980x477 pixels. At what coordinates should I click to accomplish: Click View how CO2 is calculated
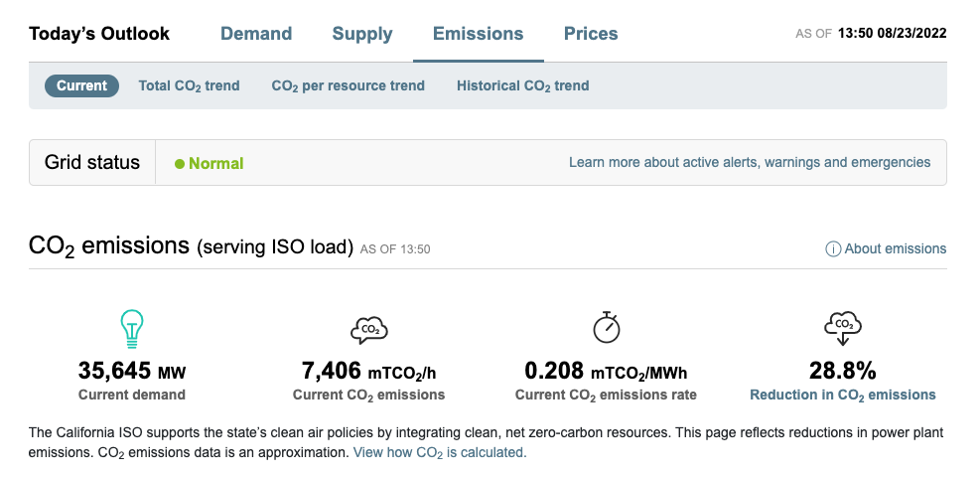click(439, 452)
